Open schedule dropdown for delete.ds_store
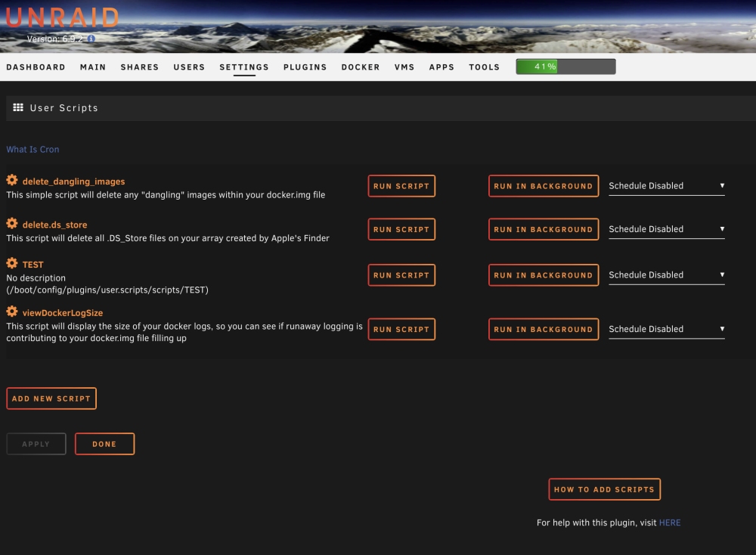 [x=666, y=230]
